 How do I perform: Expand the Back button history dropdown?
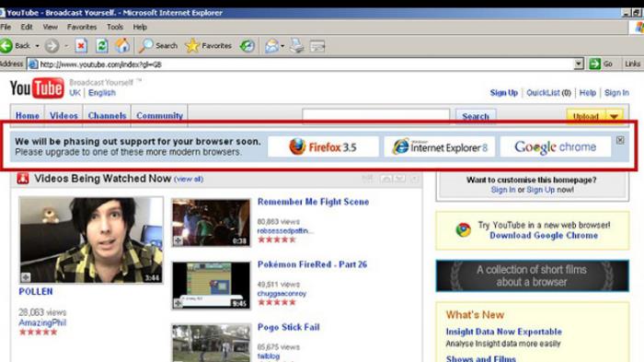click(37, 46)
